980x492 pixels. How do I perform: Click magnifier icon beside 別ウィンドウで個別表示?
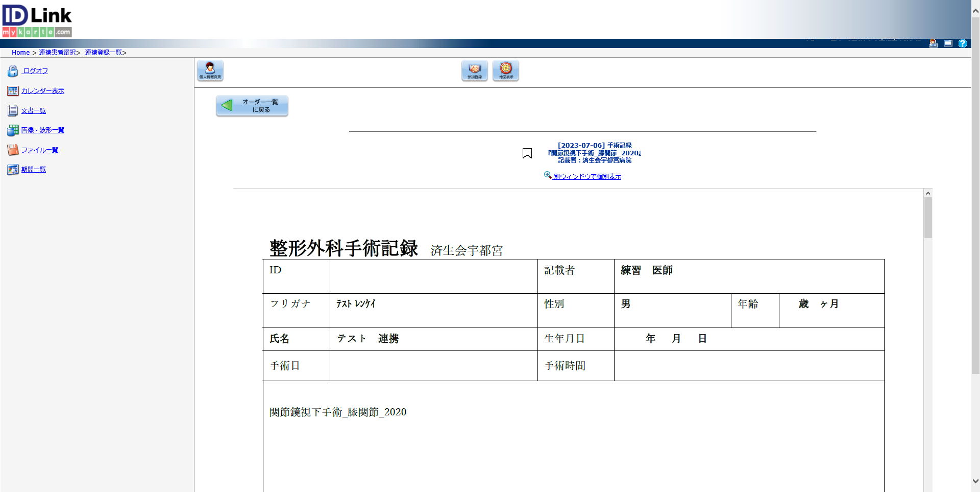click(547, 175)
